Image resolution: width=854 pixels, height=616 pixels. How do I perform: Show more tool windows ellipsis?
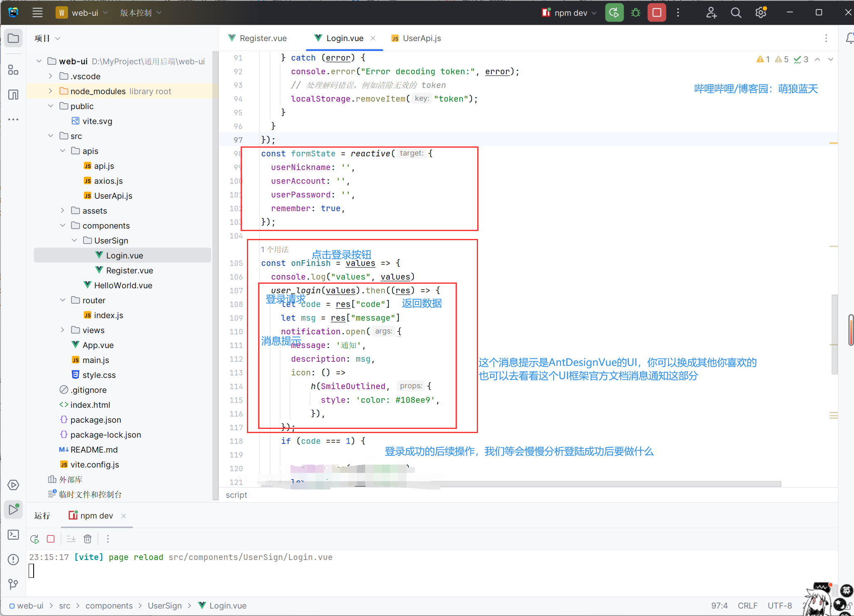click(13, 119)
